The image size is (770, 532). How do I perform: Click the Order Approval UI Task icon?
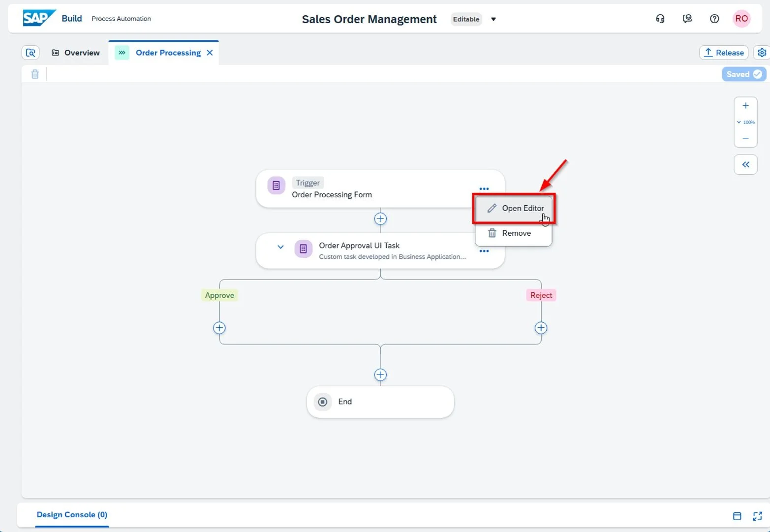(x=304, y=249)
